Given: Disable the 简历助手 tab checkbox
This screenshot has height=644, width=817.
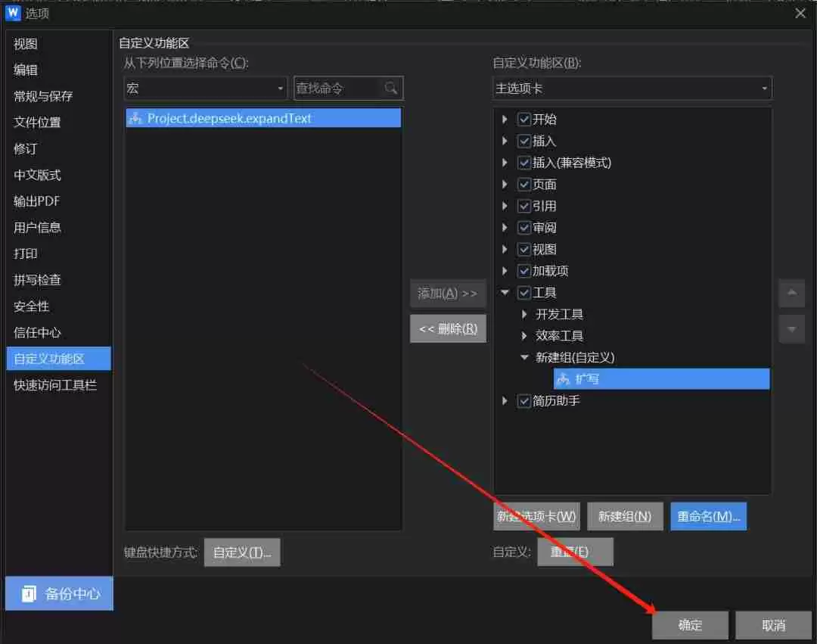Looking at the screenshot, I should point(523,401).
